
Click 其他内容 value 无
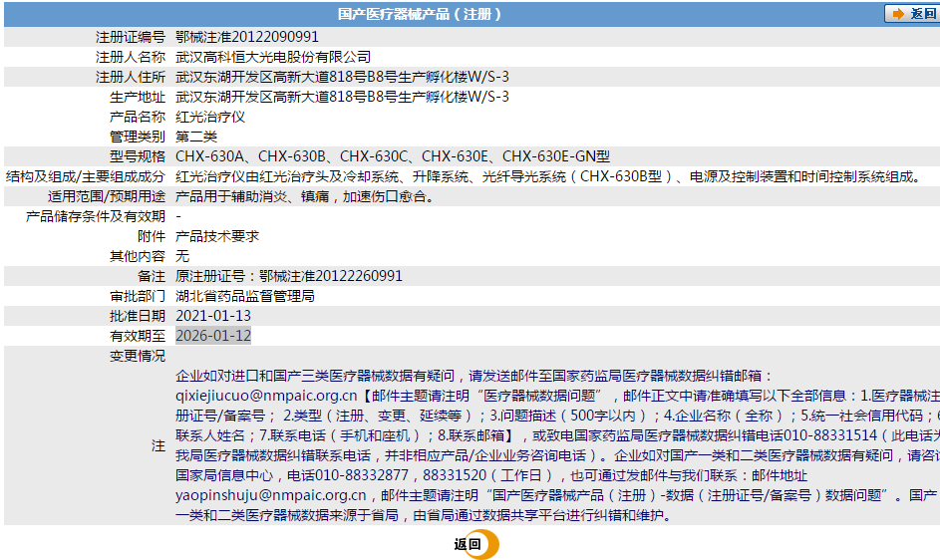tap(182, 256)
